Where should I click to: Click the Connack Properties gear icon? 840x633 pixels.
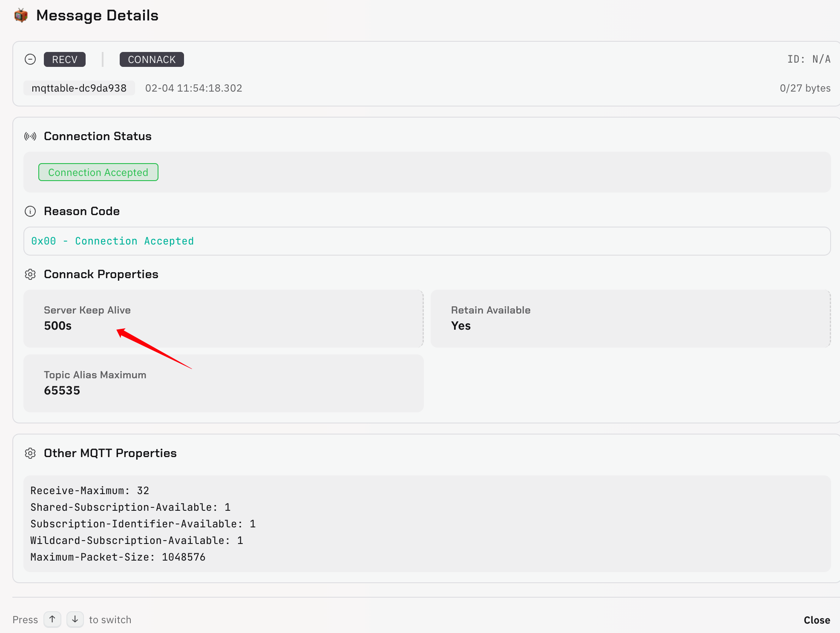tap(30, 274)
